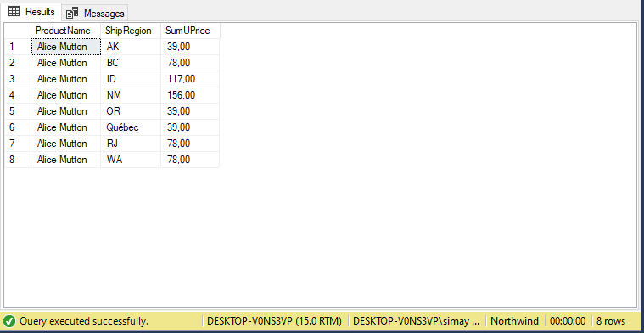Screen dimensions: 644x333
Task: Click the 39,00 value in Québec row
Action: [x=190, y=127]
